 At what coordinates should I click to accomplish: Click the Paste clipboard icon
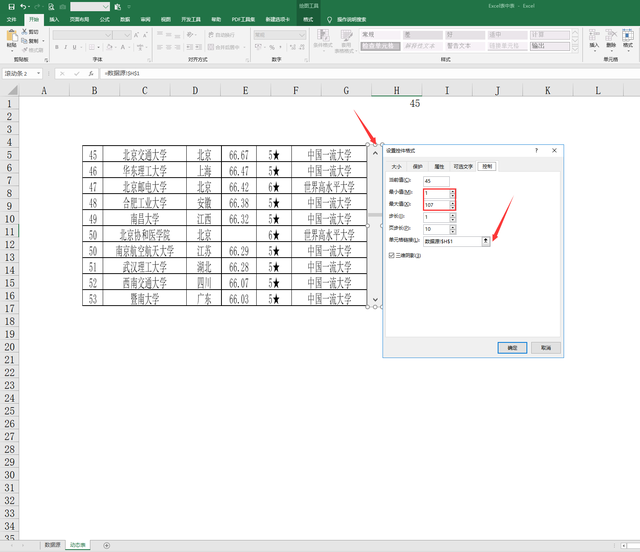12,38
